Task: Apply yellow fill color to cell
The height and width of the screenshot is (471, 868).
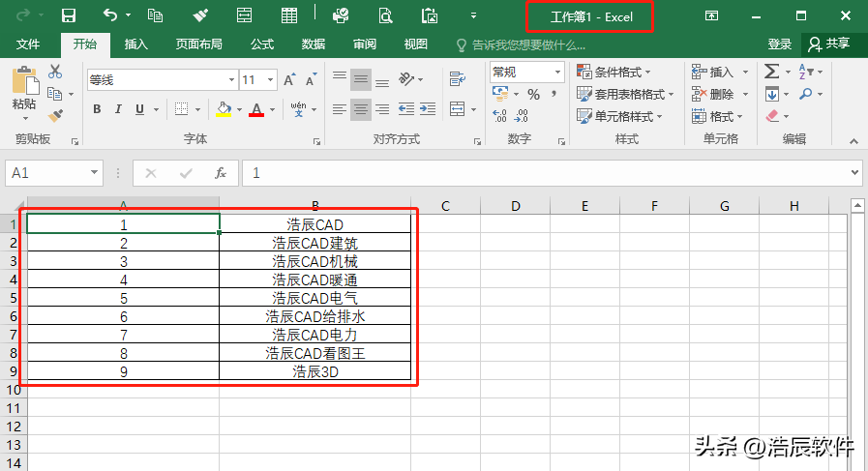Action: [x=224, y=109]
